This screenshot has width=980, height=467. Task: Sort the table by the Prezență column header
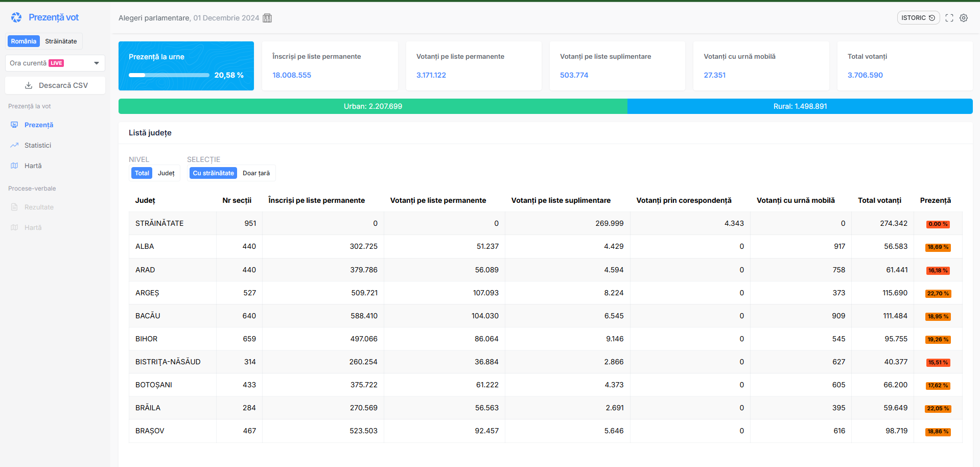[x=935, y=200]
